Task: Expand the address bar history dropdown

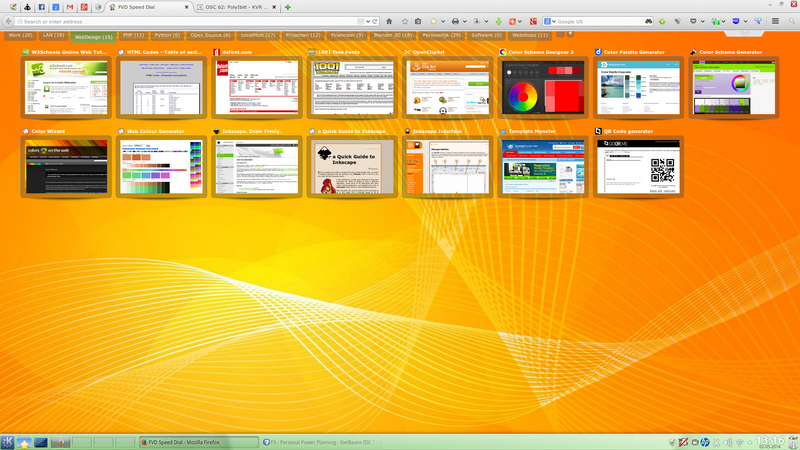Action: point(368,21)
